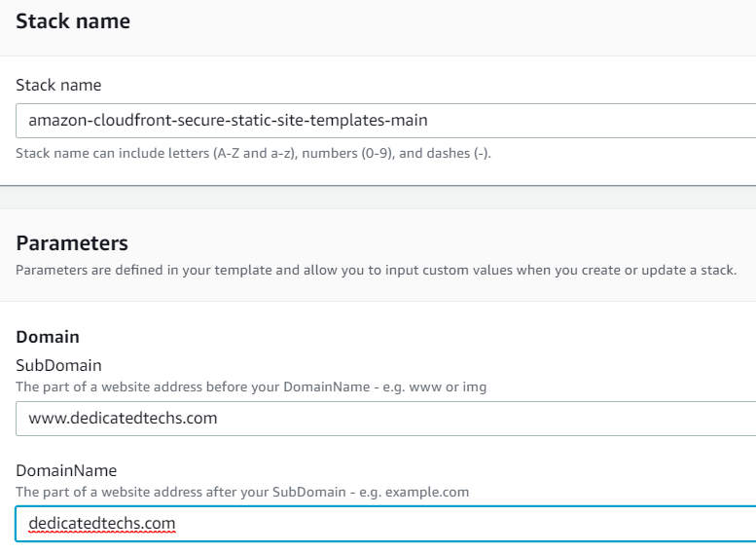Click the 'e.g. example.com' description text
This screenshot has height=553, width=756.
tap(242, 493)
